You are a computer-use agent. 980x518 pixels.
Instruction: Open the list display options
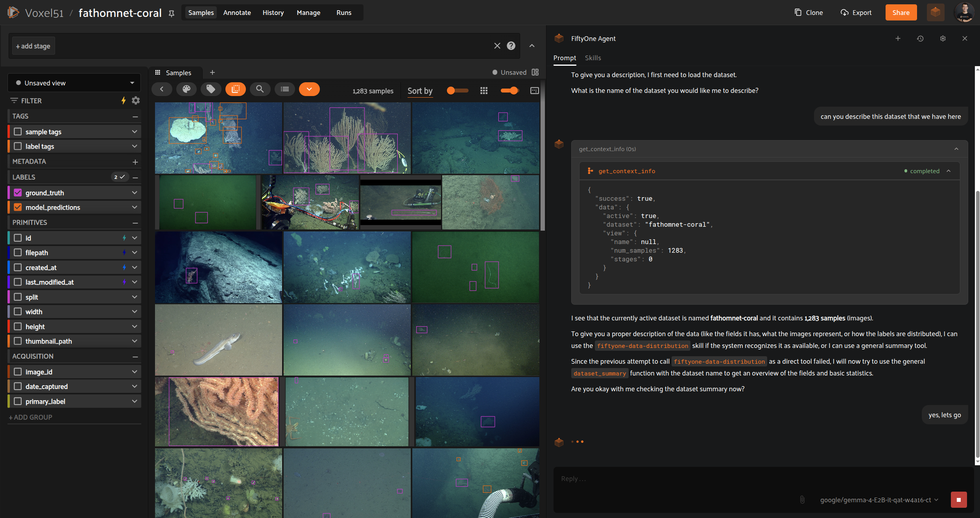click(285, 89)
